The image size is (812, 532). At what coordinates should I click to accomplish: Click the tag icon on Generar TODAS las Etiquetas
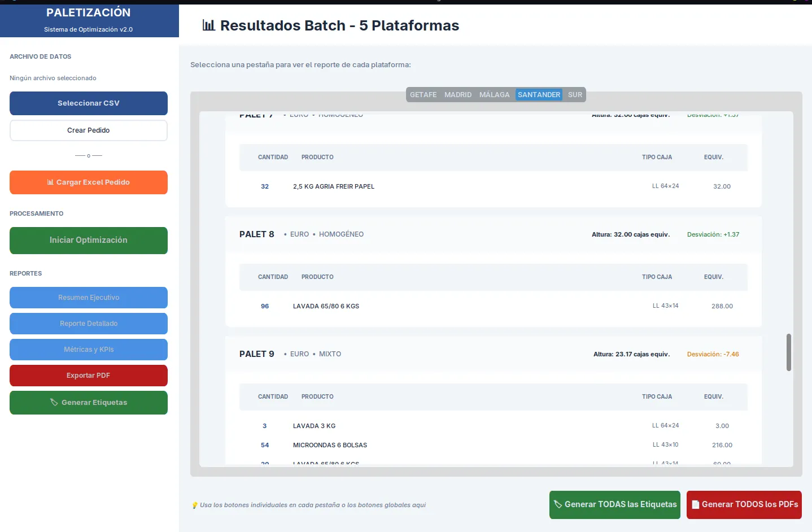click(x=558, y=504)
